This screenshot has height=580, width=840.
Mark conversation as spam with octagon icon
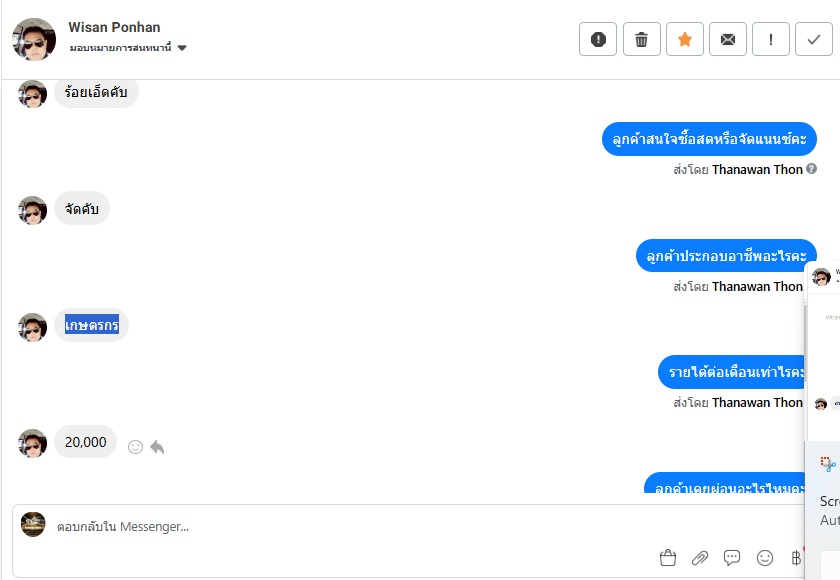click(x=598, y=39)
